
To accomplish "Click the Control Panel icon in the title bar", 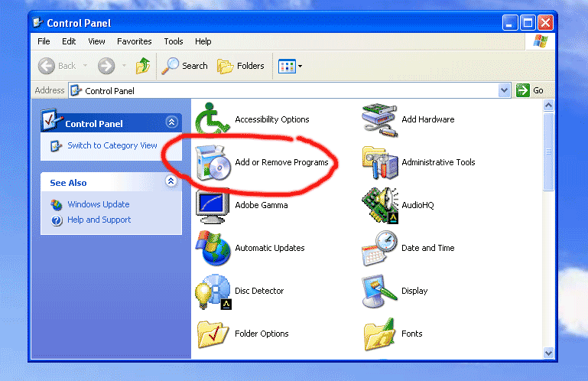I will (x=37, y=23).
